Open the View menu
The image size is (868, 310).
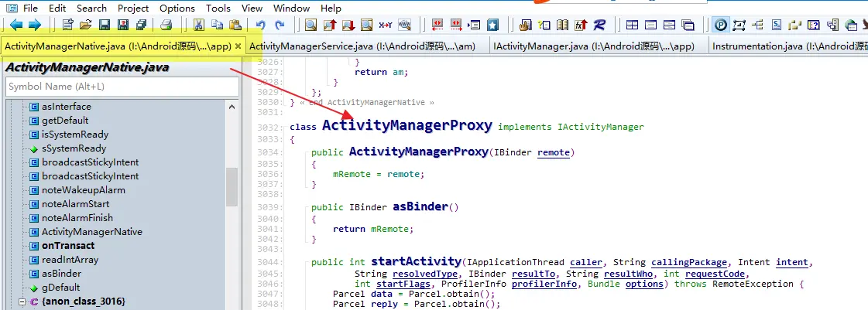[252, 9]
